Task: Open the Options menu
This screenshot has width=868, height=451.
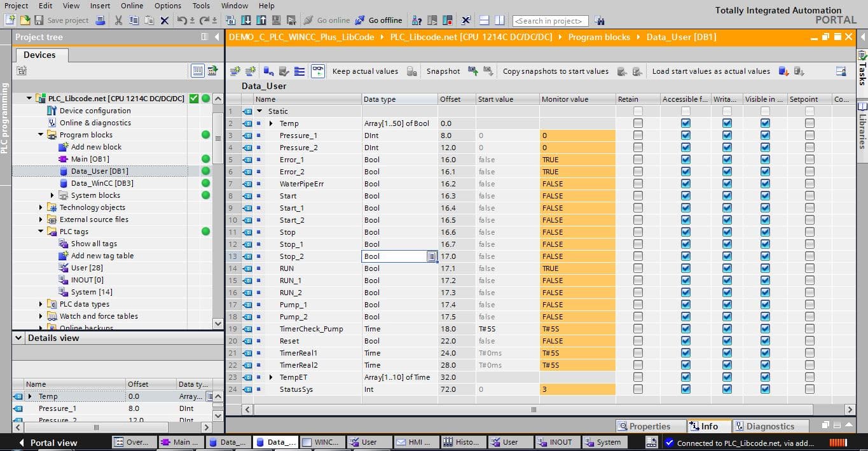Action: [x=168, y=6]
